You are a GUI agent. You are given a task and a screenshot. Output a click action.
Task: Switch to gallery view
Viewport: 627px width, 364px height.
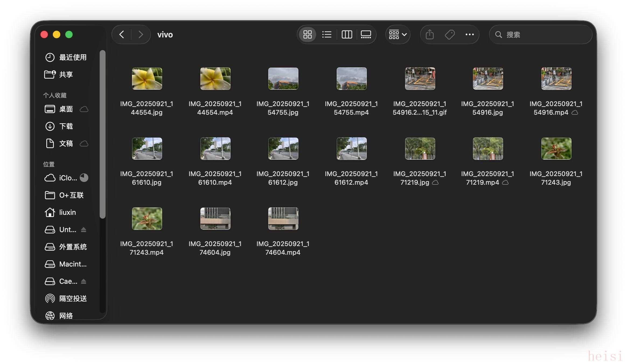pos(366,34)
